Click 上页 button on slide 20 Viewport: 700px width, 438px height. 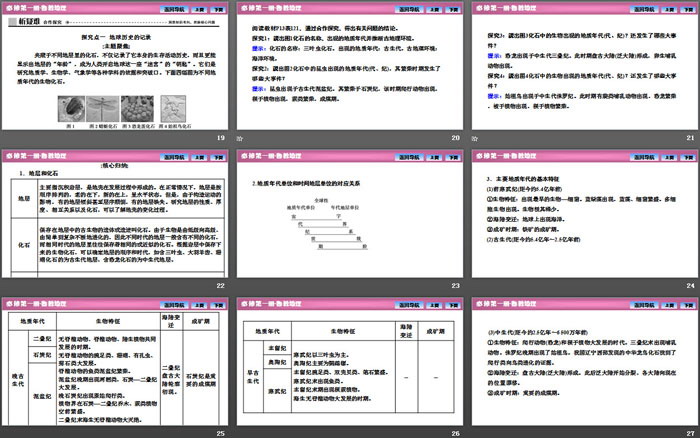tap(430, 6)
